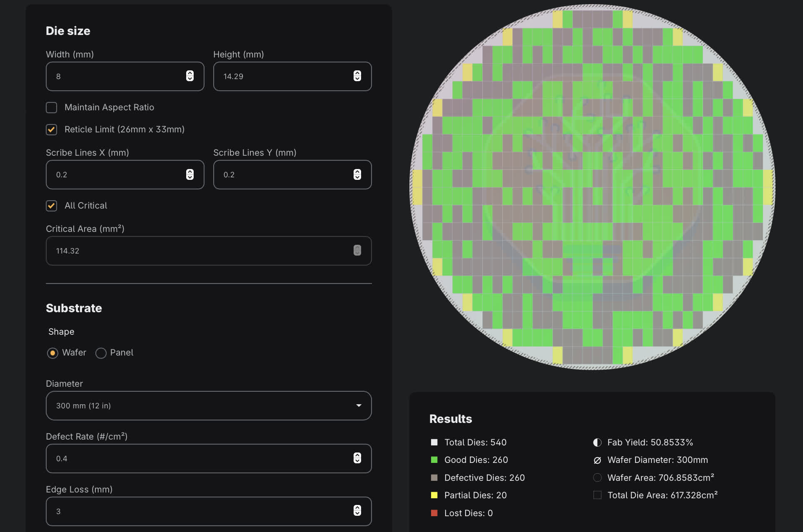Image resolution: width=803 pixels, height=532 pixels.
Task: Uncheck the All Critical checkbox
Action: [52, 206]
